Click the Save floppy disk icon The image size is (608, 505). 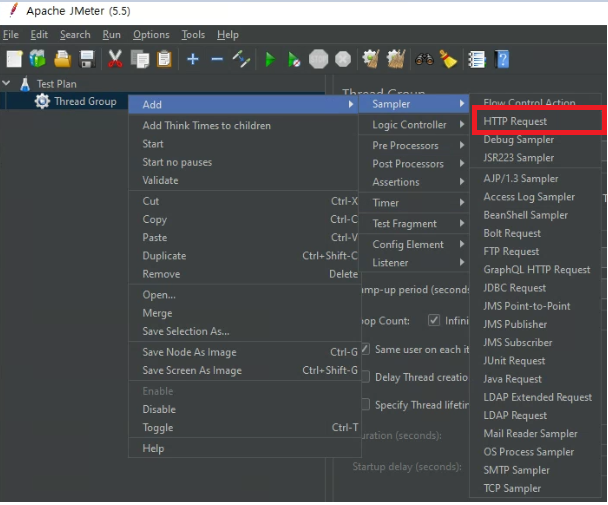click(87, 59)
